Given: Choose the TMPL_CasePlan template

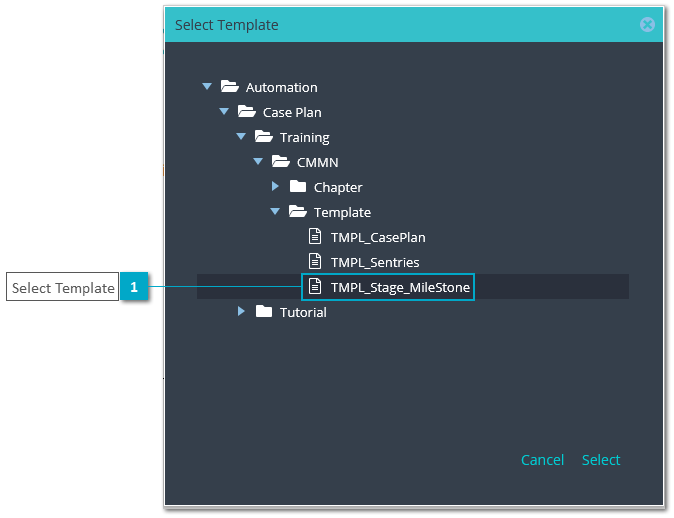Looking at the screenshot, I should pos(378,237).
